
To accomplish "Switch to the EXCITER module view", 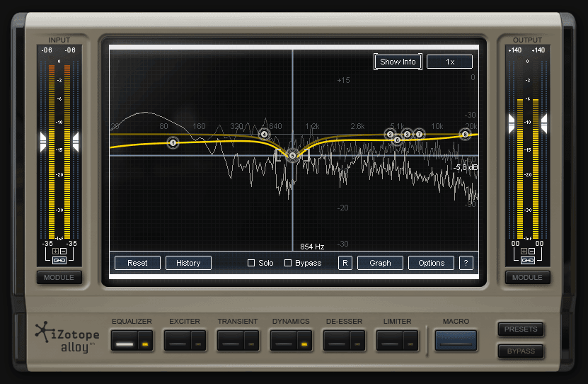I will click(178, 341).
